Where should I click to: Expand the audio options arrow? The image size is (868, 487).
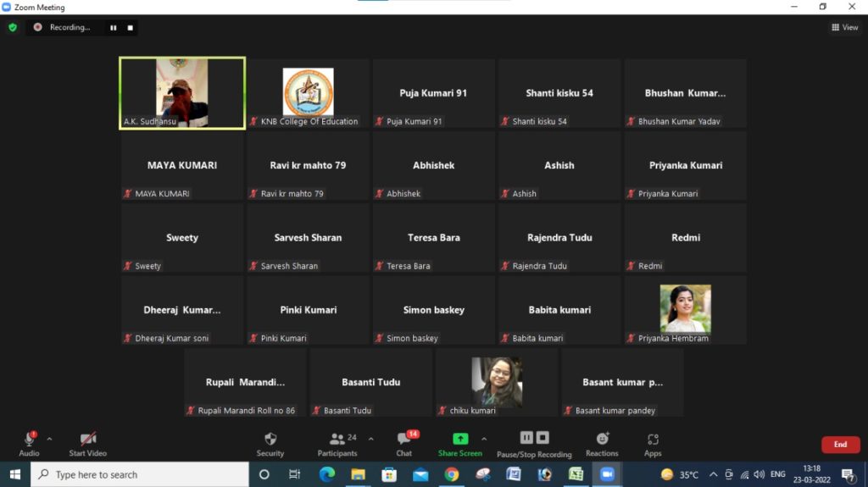tap(49, 439)
